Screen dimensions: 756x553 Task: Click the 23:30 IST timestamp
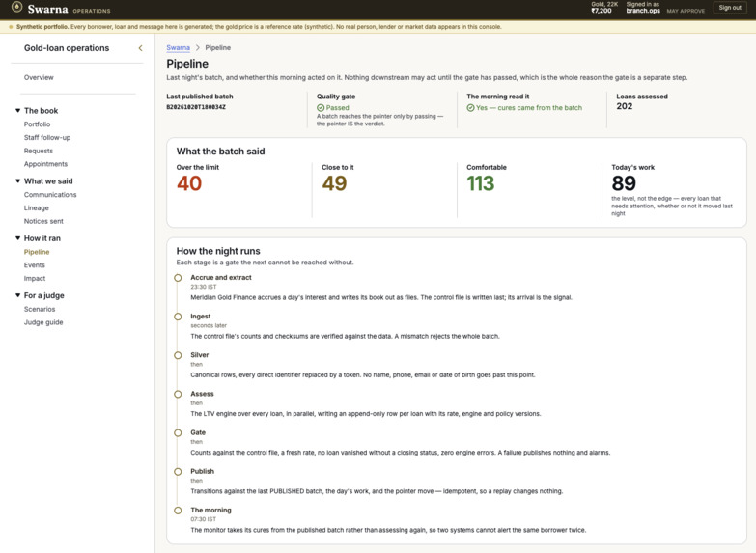click(204, 287)
